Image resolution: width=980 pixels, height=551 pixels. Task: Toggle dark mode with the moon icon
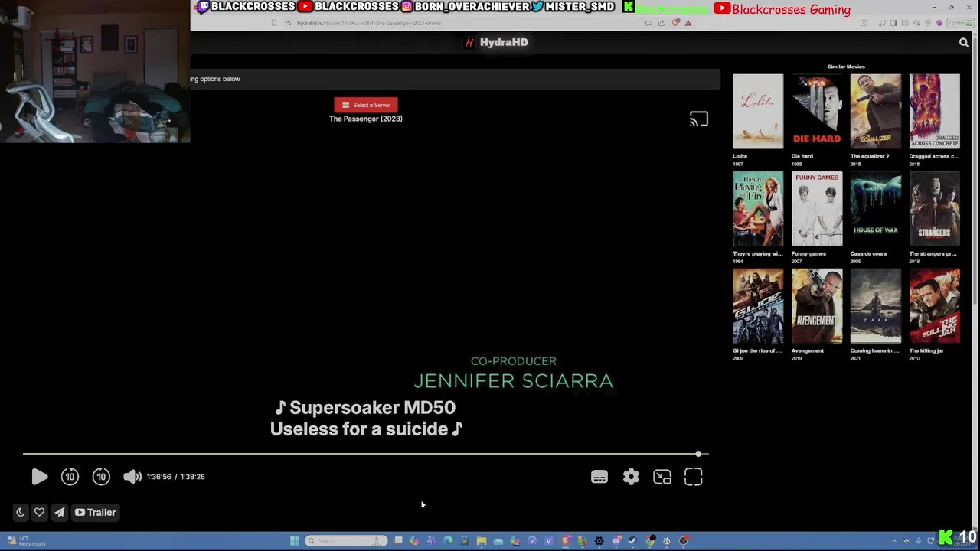coord(21,512)
